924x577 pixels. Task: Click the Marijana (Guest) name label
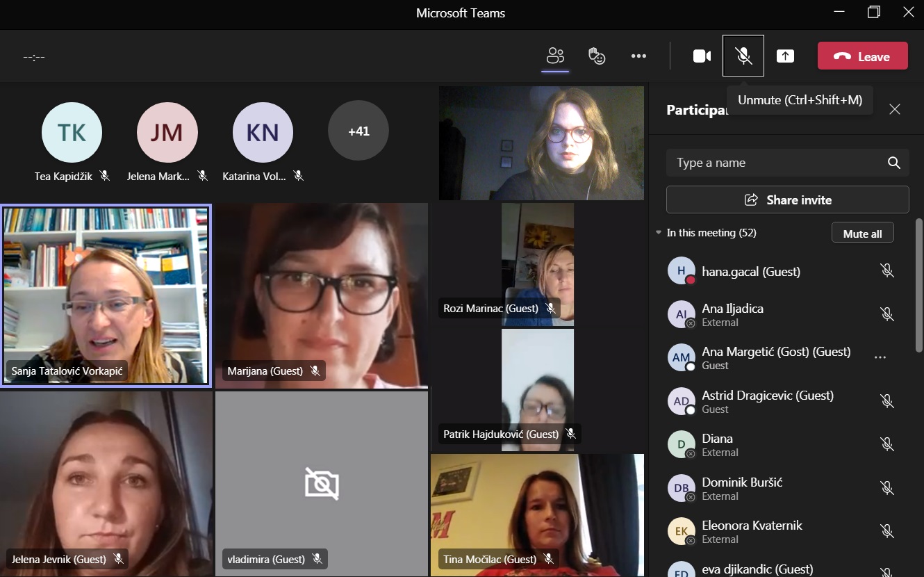pyautogui.click(x=265, y=371)
